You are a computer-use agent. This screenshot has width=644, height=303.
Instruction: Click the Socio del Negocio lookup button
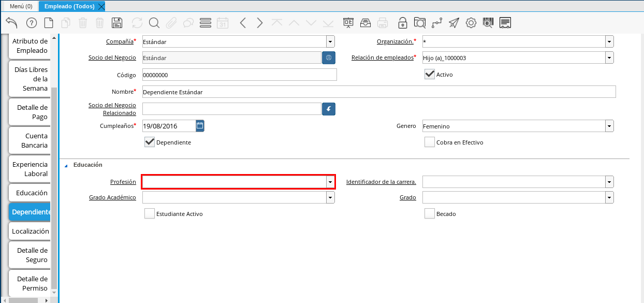click(329, 57)
